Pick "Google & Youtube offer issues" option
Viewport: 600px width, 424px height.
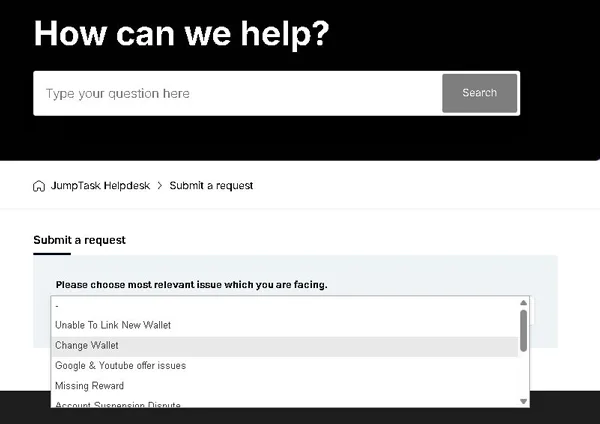(x=120, y=365)
